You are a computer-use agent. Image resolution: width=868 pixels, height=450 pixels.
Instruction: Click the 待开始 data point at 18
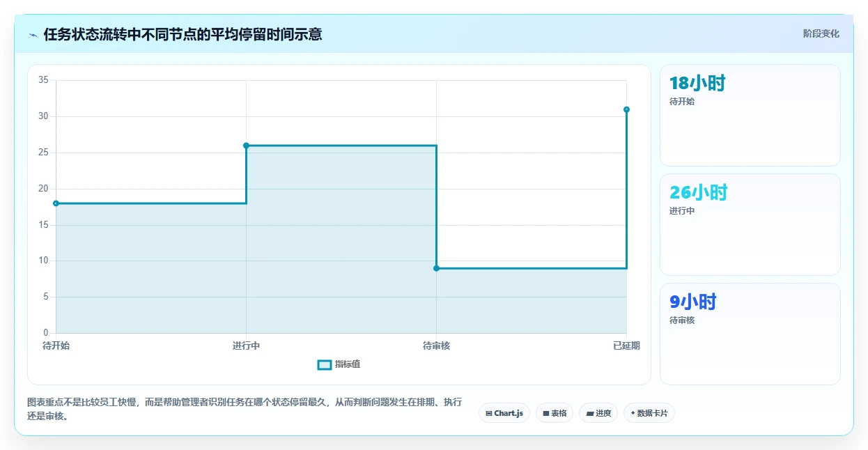tap(56, 203)
